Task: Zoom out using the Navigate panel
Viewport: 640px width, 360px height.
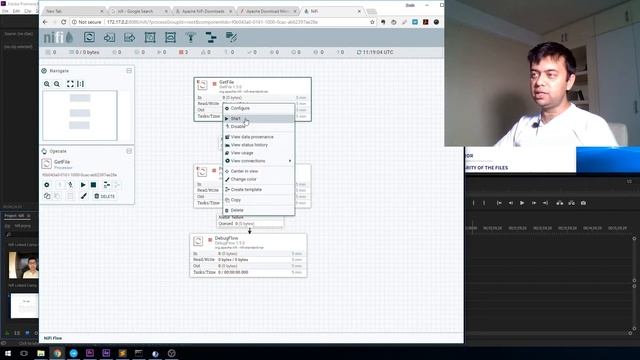Action: (x=57, y=84)
